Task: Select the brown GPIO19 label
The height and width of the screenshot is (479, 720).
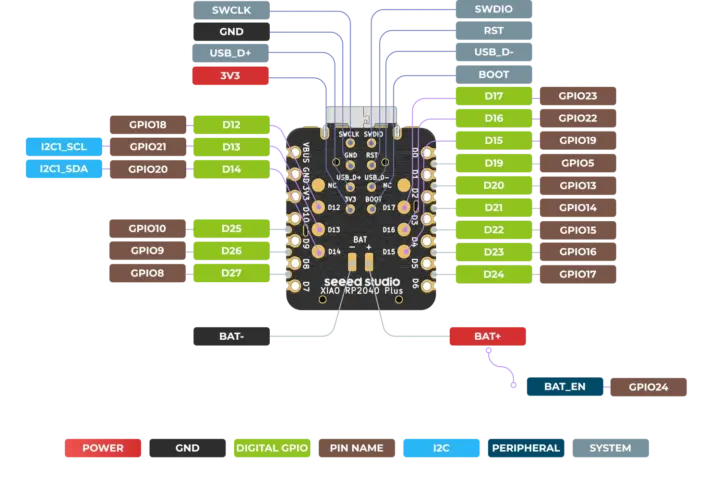Action: click(578, 141)
